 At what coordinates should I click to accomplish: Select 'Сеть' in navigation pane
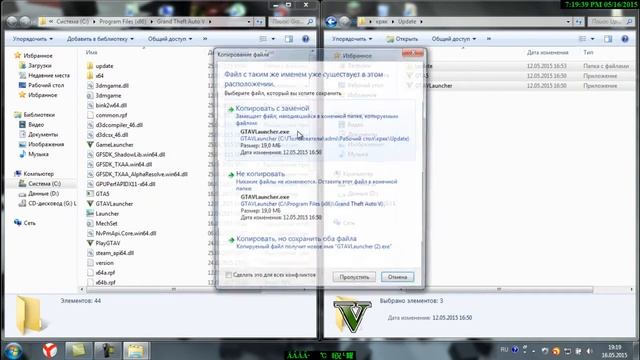29,223
